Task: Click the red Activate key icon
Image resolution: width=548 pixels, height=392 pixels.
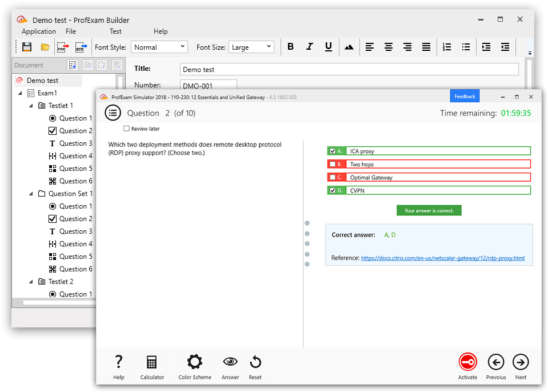Action: (467, 362)
